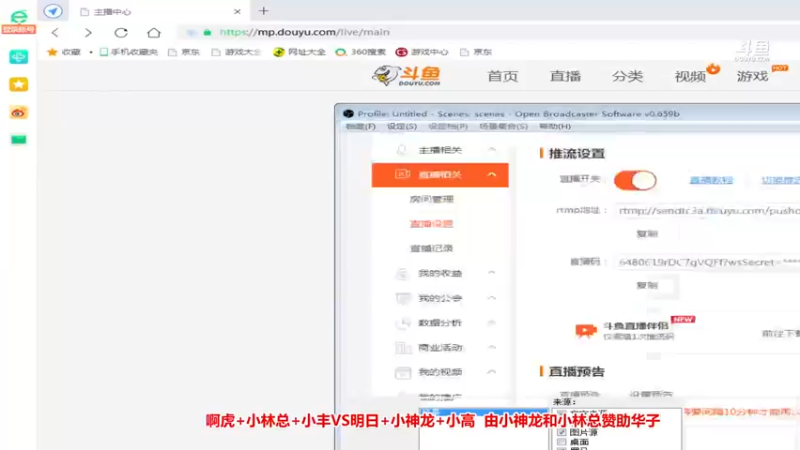Click the 直播码 stream key field
This screenshot has height=450, width=800.
[x=707, y=262]
